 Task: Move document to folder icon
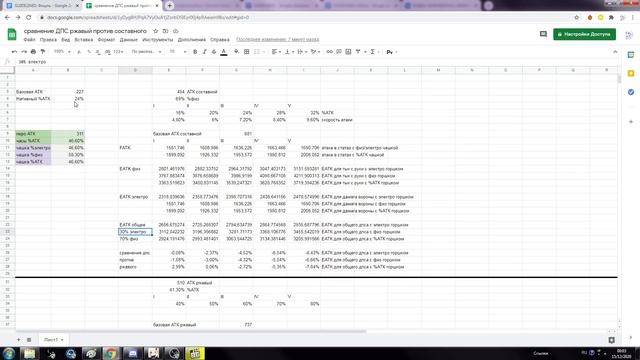pyautogui.click(x=165, y=31)
